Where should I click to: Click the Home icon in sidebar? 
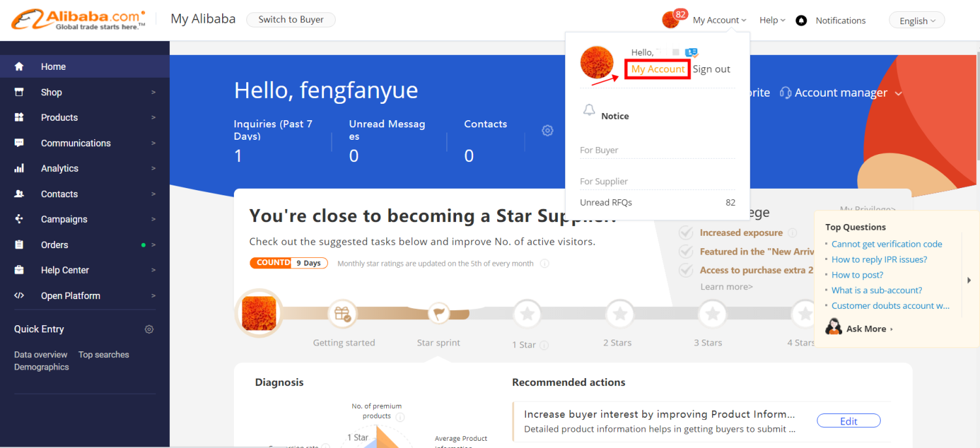[x=19, y=67]
